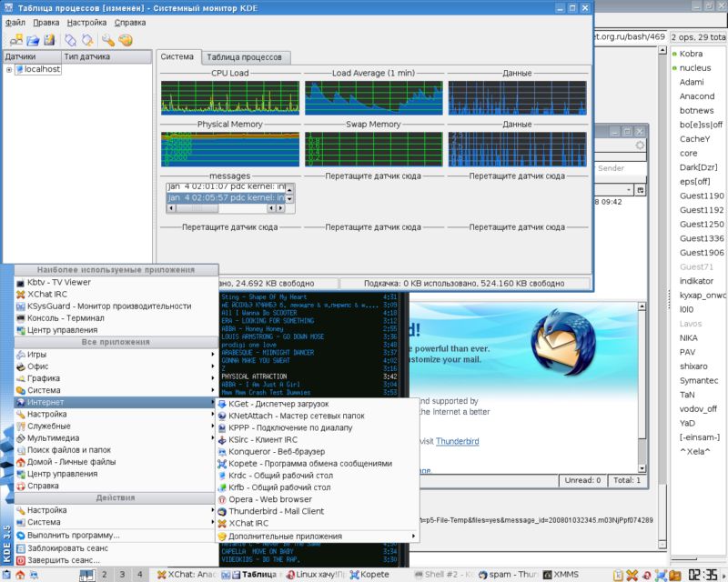Click Завершить сеанс to log out

[x=63, y=560]
